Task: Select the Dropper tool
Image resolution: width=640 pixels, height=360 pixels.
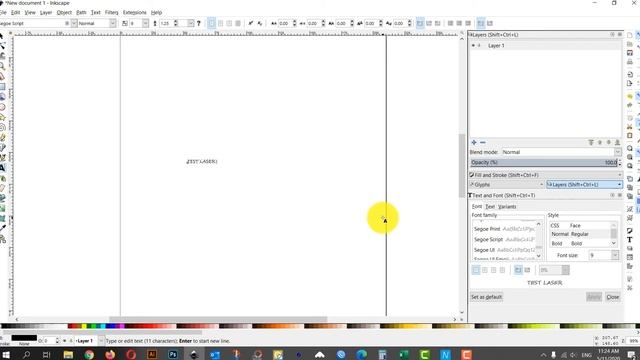Action: tap(2, 229)
